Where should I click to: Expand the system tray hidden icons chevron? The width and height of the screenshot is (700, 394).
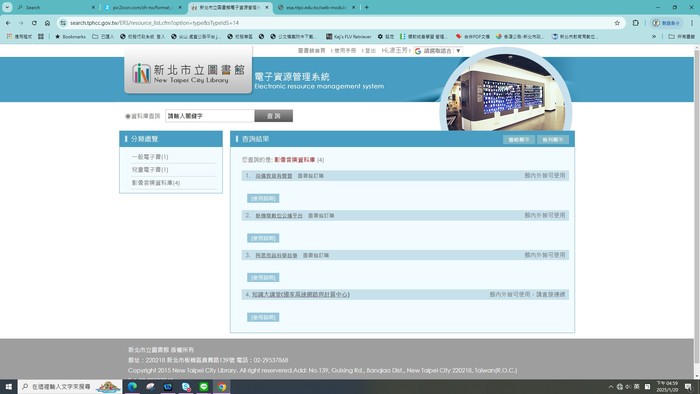pyautogui.click(x=611, y=386)
